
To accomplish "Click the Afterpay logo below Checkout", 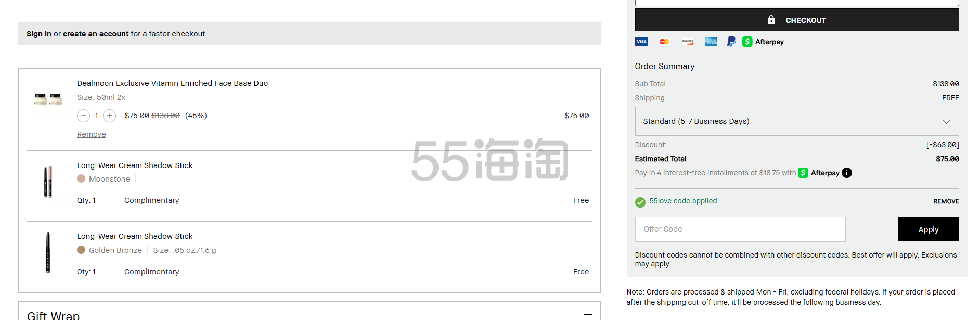I will pos(763,42).
